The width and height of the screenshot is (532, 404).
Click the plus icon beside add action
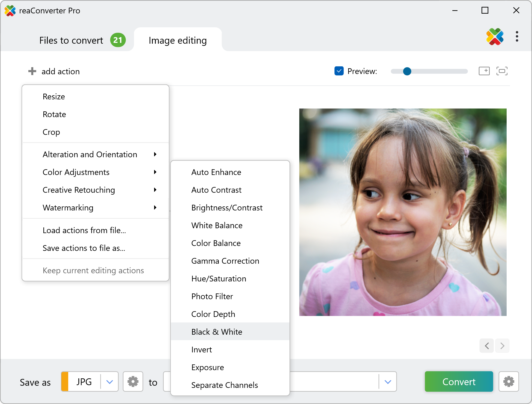32,71
